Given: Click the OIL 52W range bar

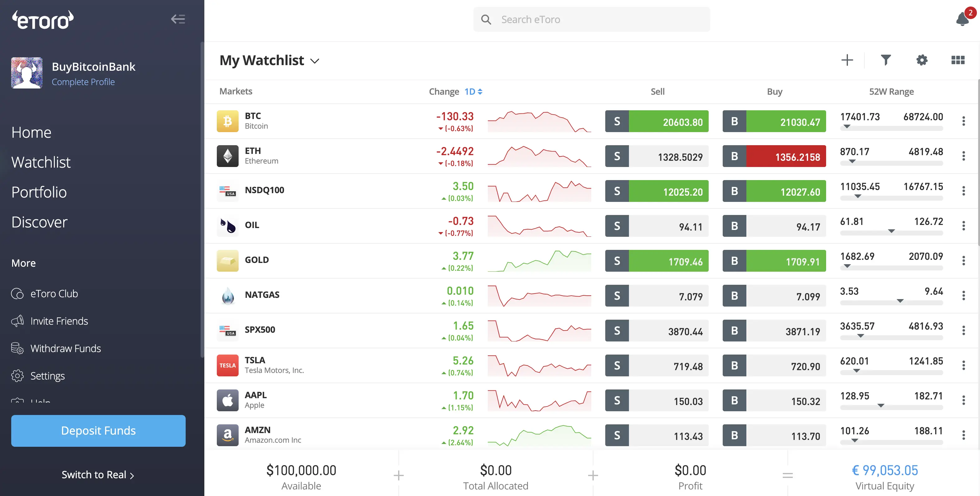Looking at the screenshot, I should [x=891, y=233].
